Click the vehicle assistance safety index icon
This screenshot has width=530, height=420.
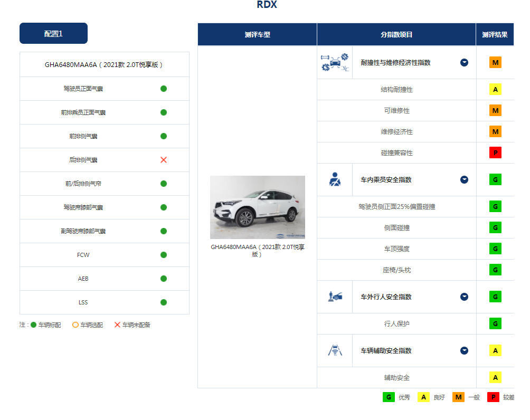pos(335,350)
